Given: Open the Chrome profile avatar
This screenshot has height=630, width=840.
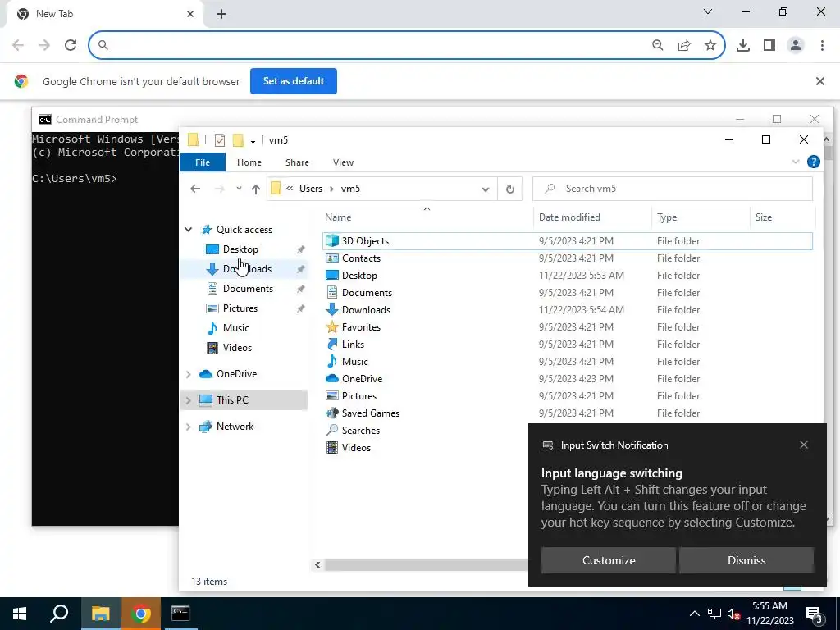Looking at the screenshot, I should [796, 45].
